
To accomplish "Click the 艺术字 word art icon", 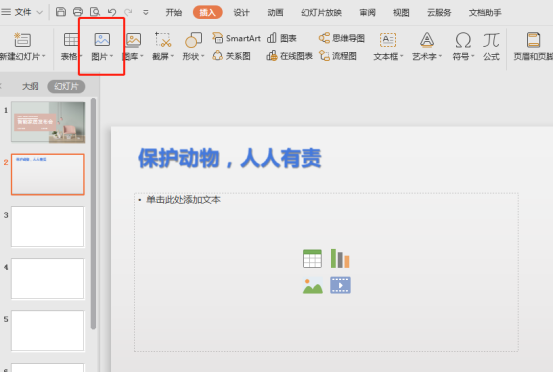I will tap(427, 40).
